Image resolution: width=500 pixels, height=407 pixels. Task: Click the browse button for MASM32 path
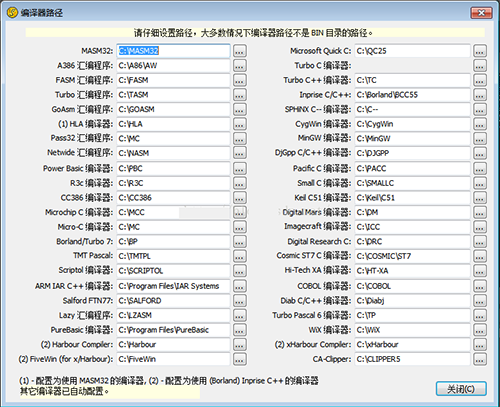[x=240, y=51]
